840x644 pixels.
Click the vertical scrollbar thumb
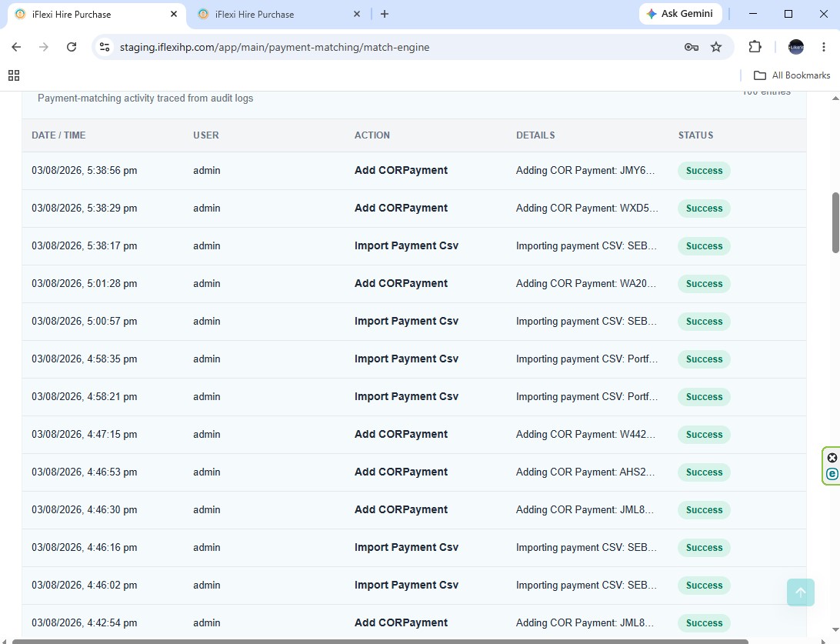click(835, 222)
